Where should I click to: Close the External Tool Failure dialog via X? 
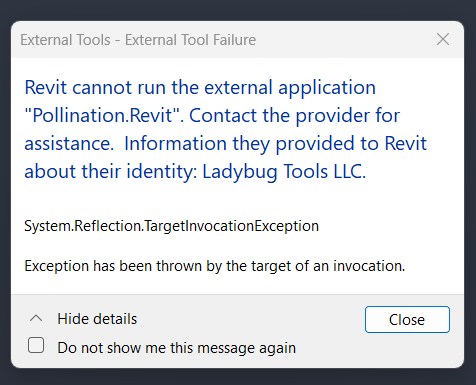pos(443,39)
